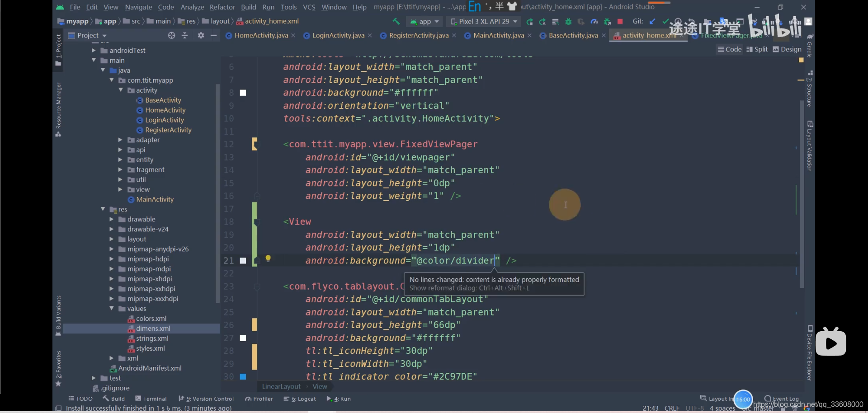868x413 pixels.
Task: Click the Debug app bug icon
Action: 568,22
